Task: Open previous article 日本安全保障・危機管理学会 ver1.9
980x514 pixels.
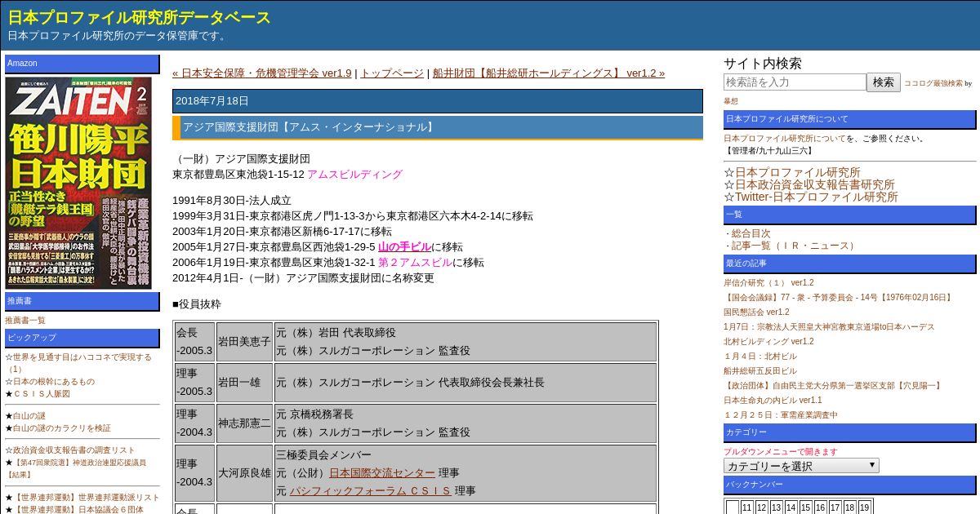Action: (x=261, y=73)
